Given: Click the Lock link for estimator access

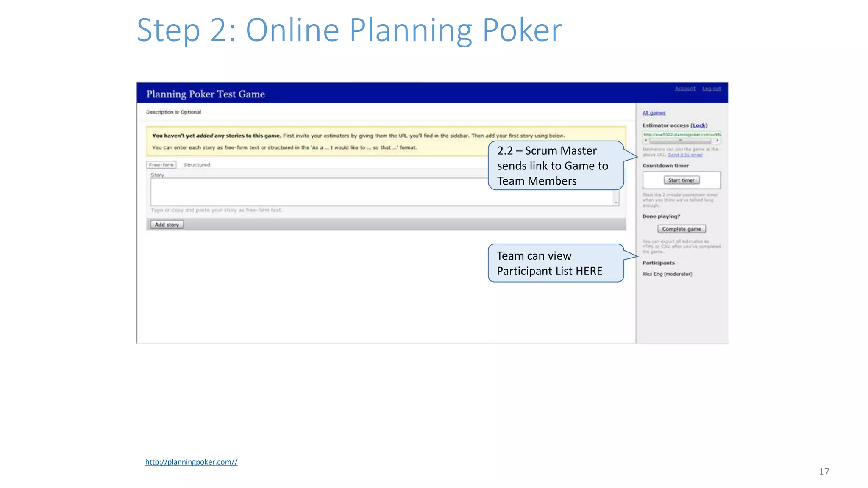Looking at the screenshot, I should 699,125.
